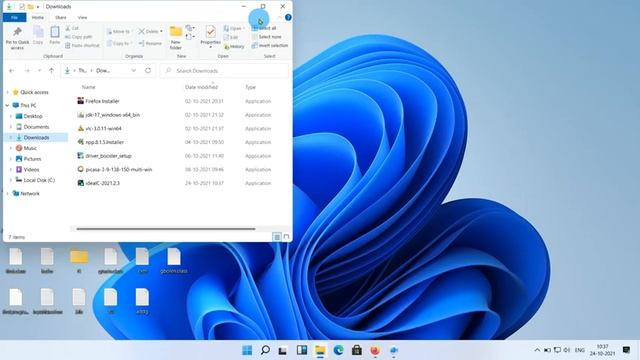This screenshot has height=360, width=640.
Task: Open the notification center icon
Action: [627, 350]
